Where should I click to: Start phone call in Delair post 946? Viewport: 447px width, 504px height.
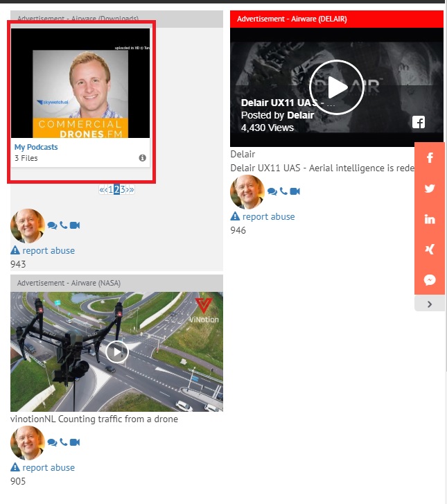pos(283,191)
